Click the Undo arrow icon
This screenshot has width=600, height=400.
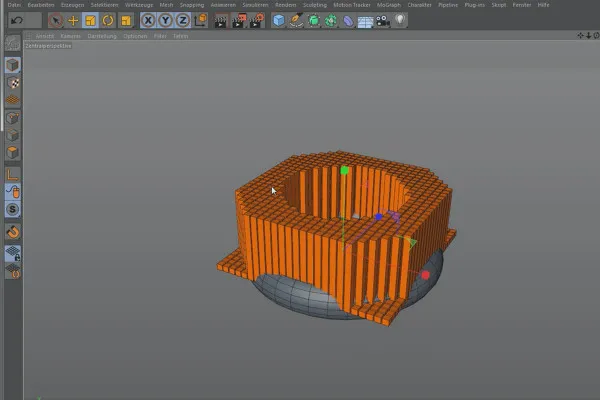point(16,20)
